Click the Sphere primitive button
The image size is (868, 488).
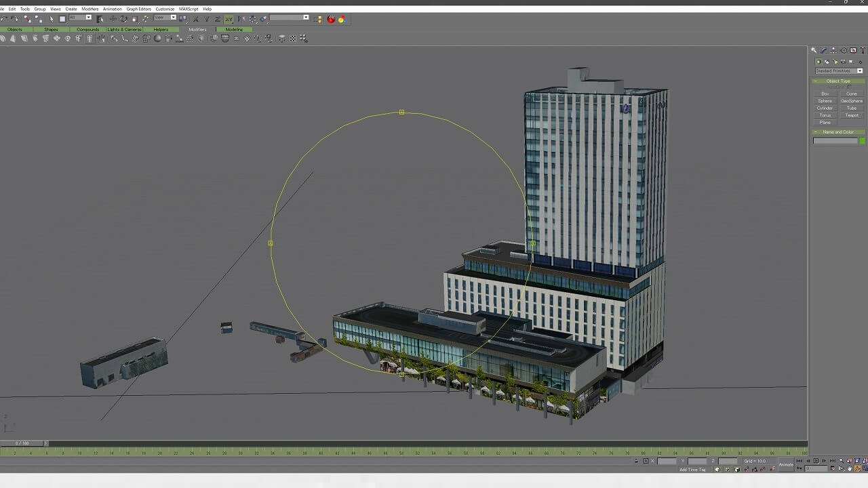click(x=825, y=101)
